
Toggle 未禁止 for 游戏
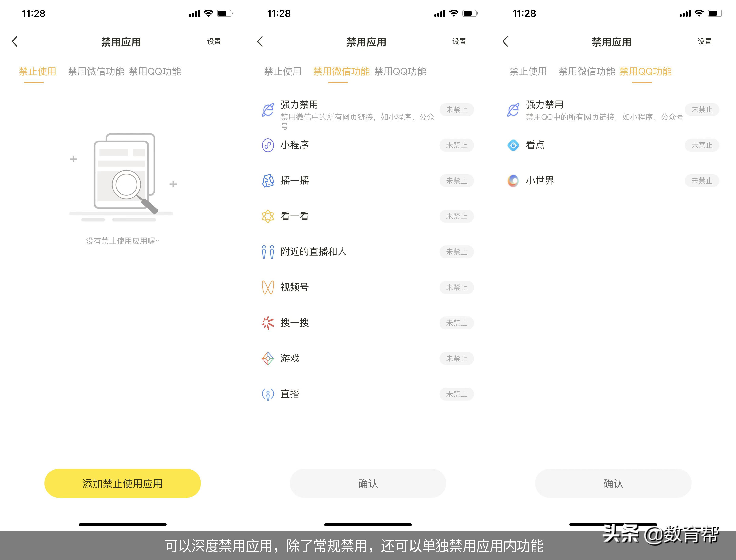click(x=457, y=358)
